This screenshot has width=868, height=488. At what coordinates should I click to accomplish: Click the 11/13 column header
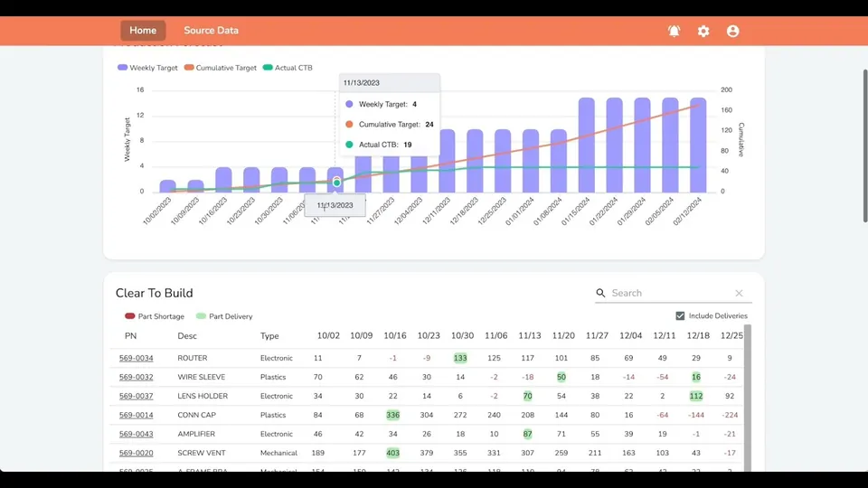pyautogui.click(x=530, y=336)
